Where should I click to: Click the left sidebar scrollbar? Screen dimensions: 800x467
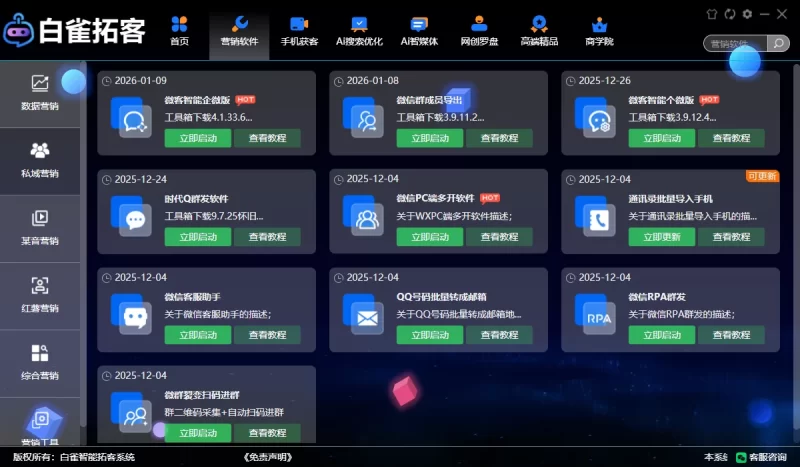coord(83,245)
